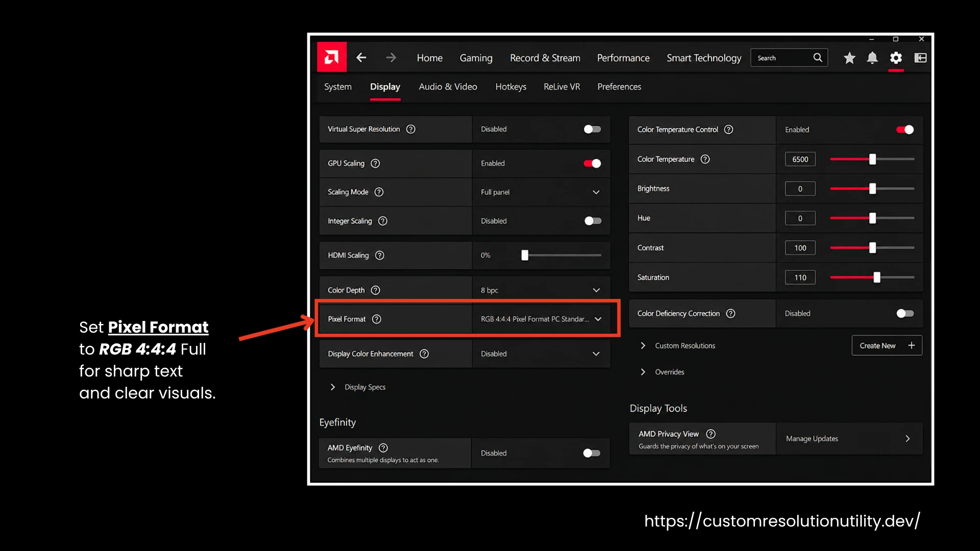The height and width of the screenshot is (551, 980).
Task: Show help for Color Deficiency Correction
Action: click(x=731, y=313)
